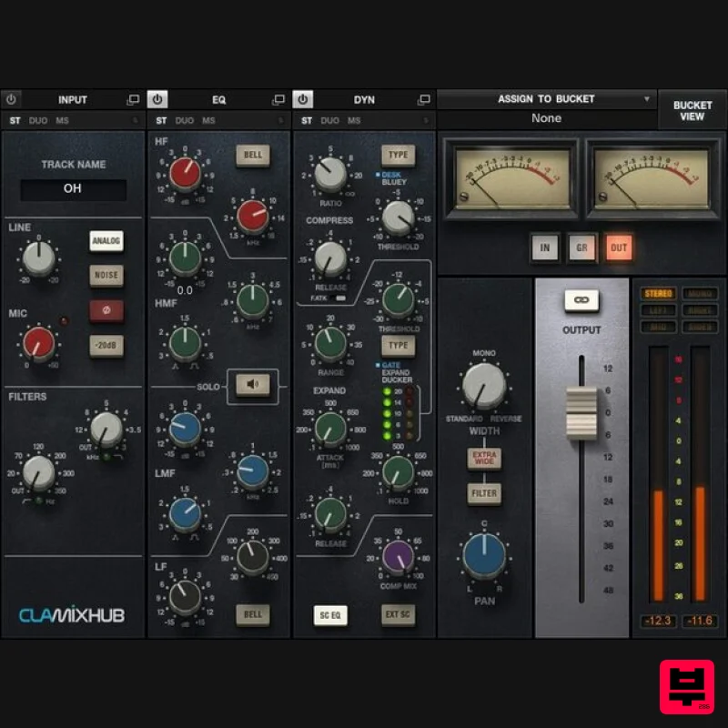Viewport: 728px width, 728px height.
Task: Cycle the compressor TYPE button
Action: (398, 155)
